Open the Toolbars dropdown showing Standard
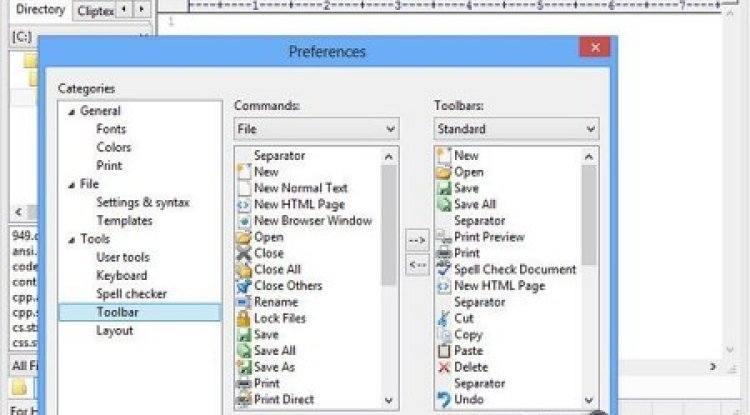750x415 pixels. (x=516, y=129)
